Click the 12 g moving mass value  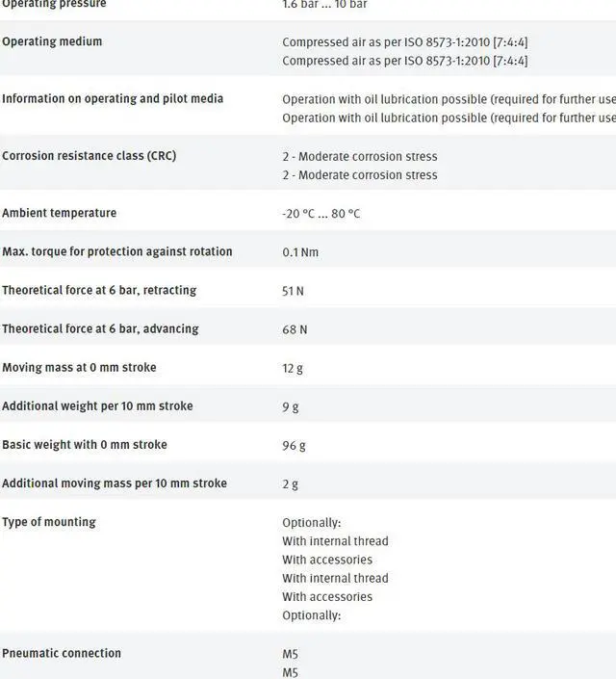tap(293, 368)
